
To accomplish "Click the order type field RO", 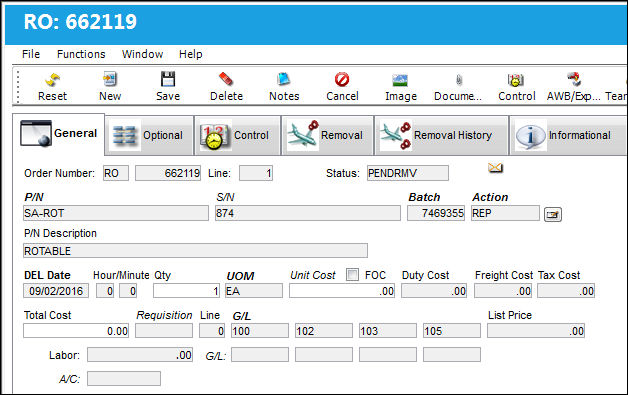I will click(116, 173).
